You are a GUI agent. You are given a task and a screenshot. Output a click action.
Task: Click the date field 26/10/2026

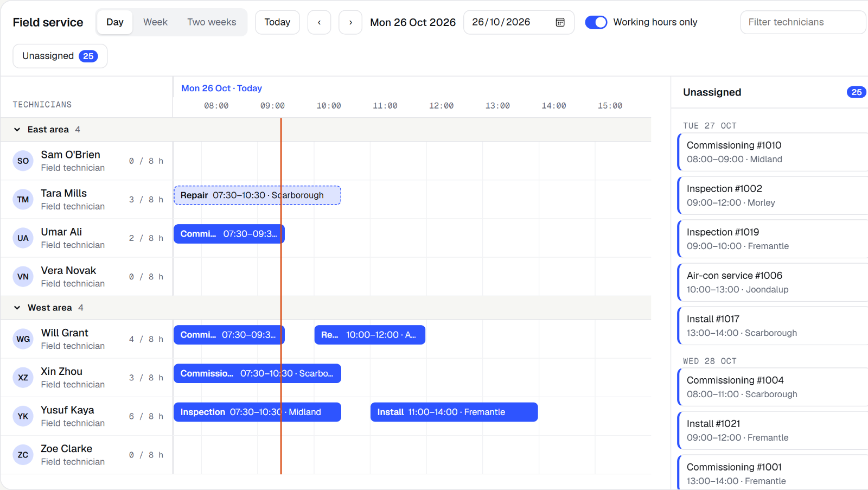pyautogui.click(x=519, y=22)
